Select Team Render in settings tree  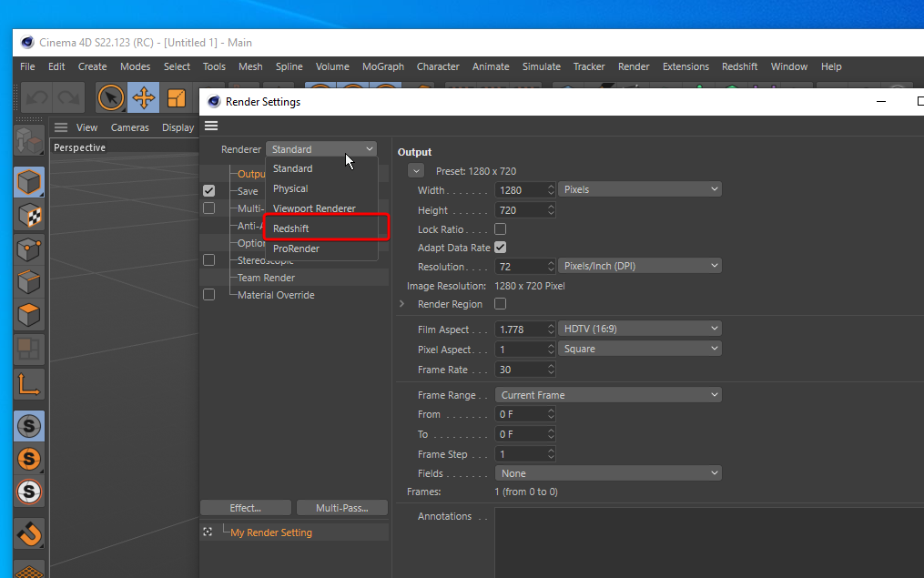tap(266, 278)
